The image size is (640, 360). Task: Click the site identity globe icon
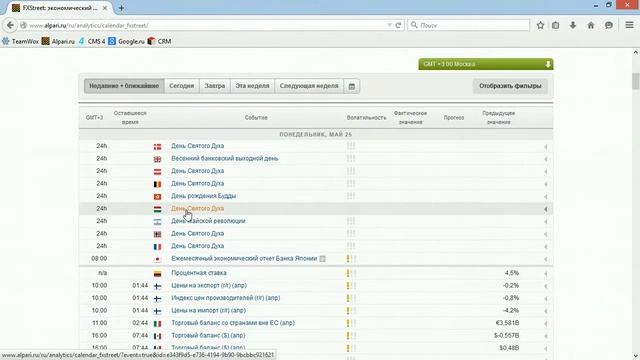coord(23,25)
